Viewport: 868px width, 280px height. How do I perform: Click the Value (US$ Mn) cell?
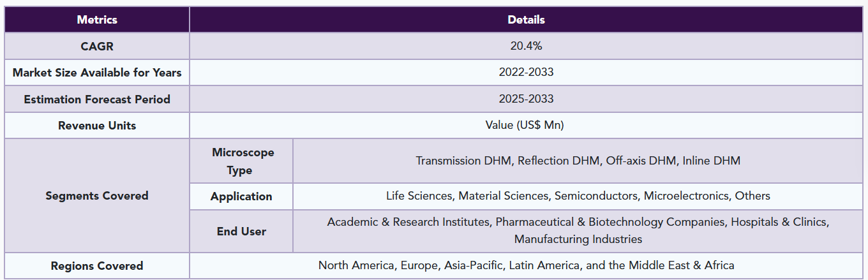click(x=526, y=126)
